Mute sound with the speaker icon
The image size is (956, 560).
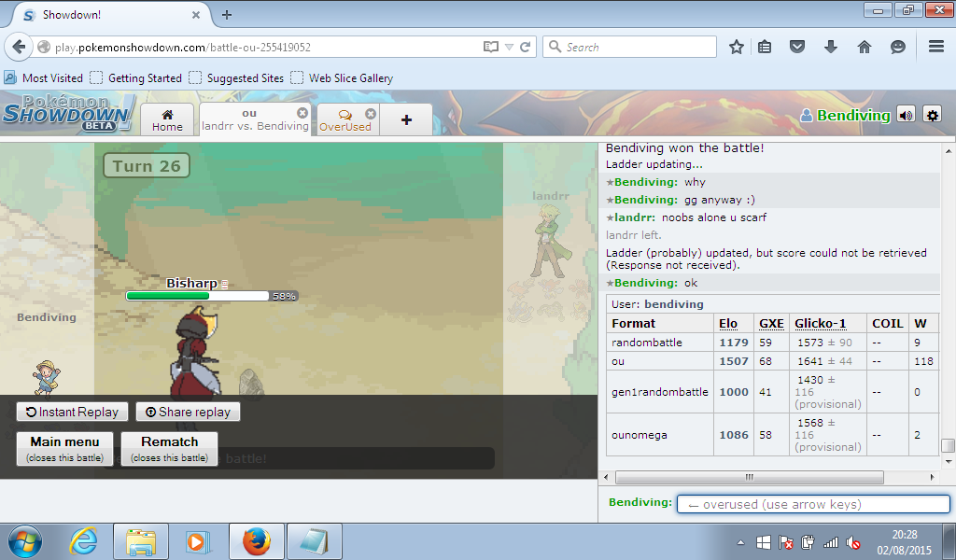click(906, 115)
